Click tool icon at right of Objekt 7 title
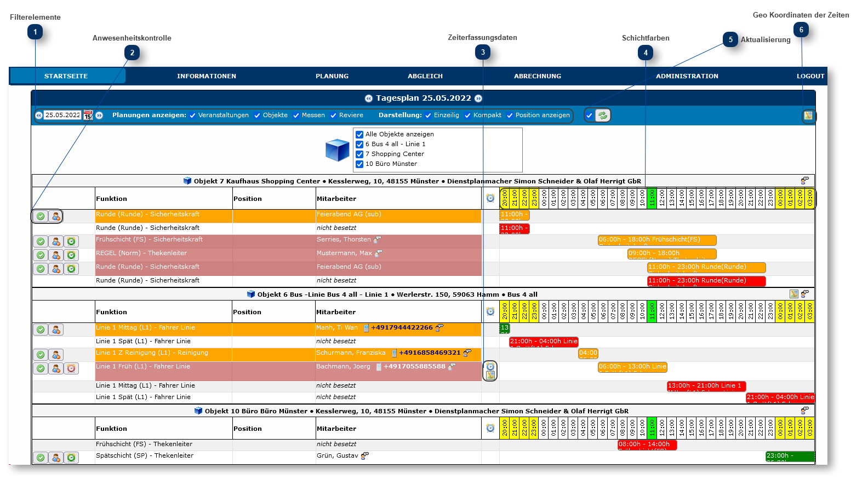 [805, 181]
